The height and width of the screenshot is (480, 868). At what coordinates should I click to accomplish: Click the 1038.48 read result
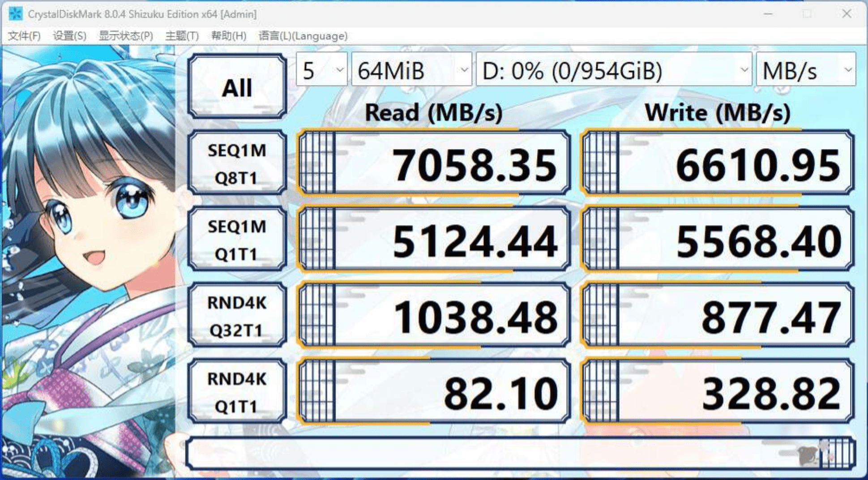pyautogui.click(x=434, y=315)
